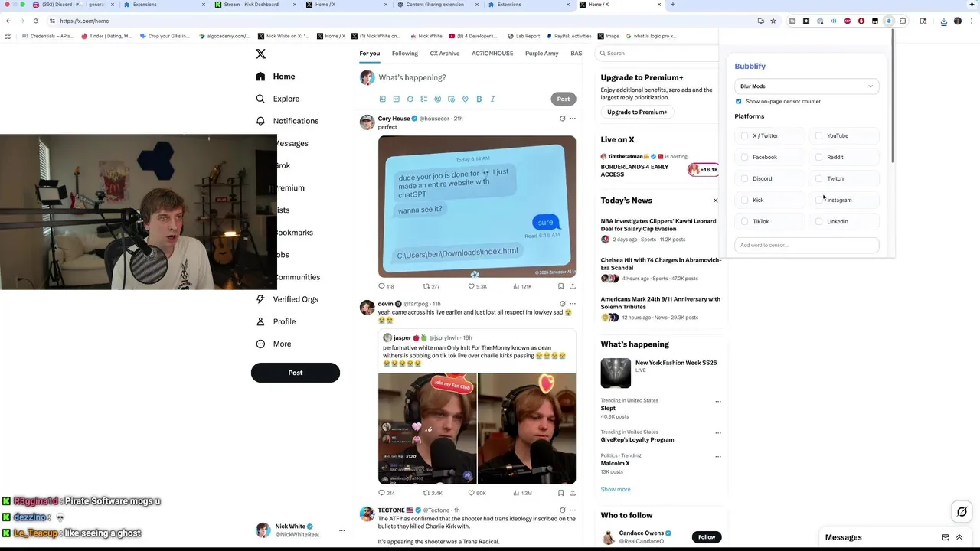
Task: Bookmark this page with star icon
Action: (x=773, y=21)
